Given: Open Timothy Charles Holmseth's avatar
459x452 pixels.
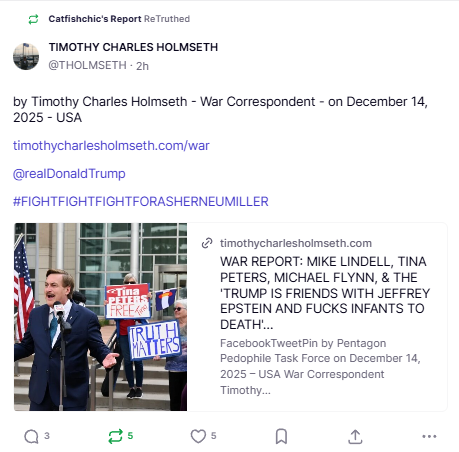Looking at the screenshot, I should coord(26,56).
